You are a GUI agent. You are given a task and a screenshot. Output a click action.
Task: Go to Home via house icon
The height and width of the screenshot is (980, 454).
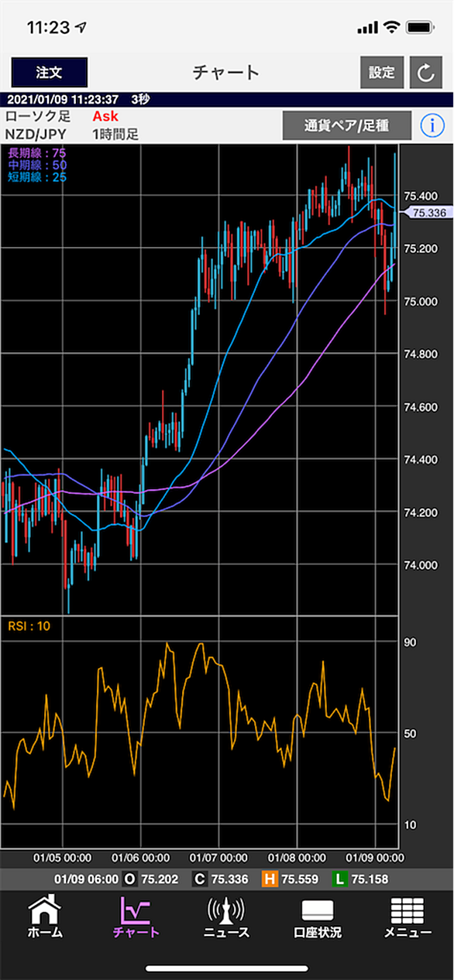pyautogui.click(x=45, y=917)
